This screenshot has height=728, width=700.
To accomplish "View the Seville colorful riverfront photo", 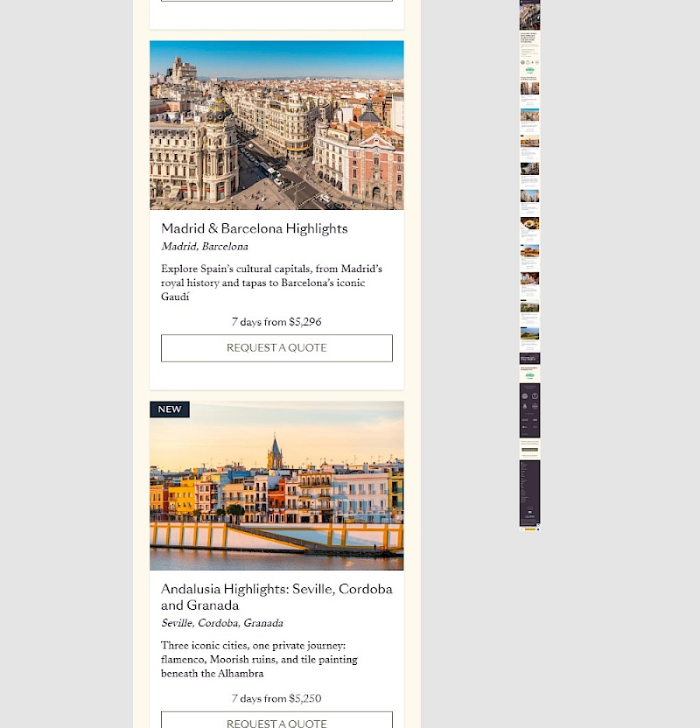I will 276,486.
